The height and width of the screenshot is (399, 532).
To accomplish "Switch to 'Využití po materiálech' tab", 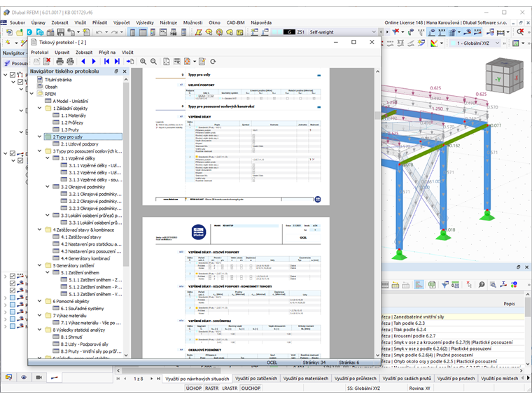I will (x=306, y=378).
